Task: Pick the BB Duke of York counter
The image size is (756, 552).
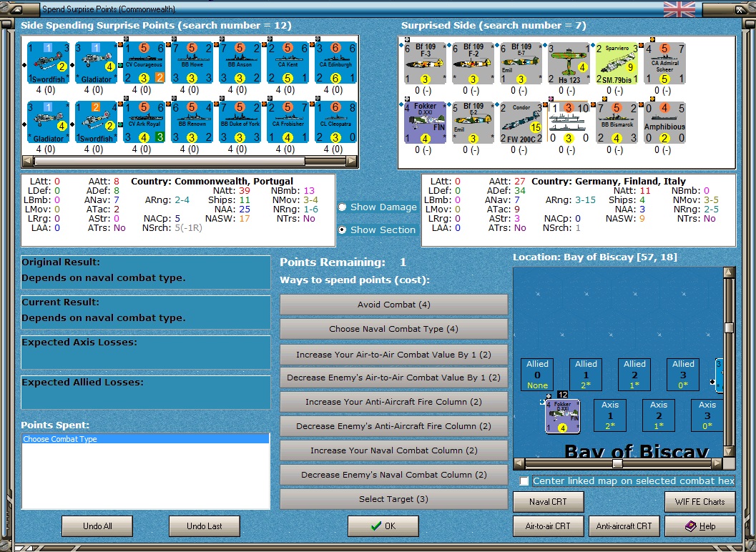Action: tap(240, 122)
